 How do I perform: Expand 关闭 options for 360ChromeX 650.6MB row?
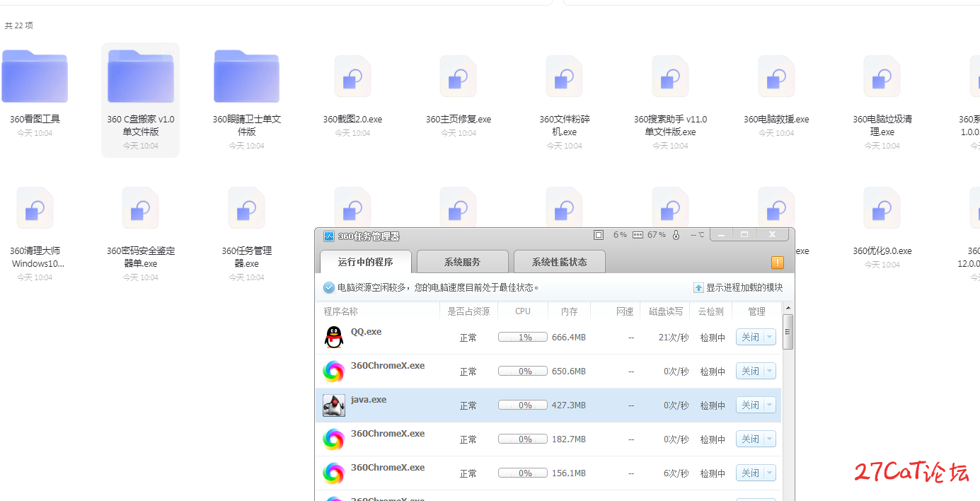[770, 372]
